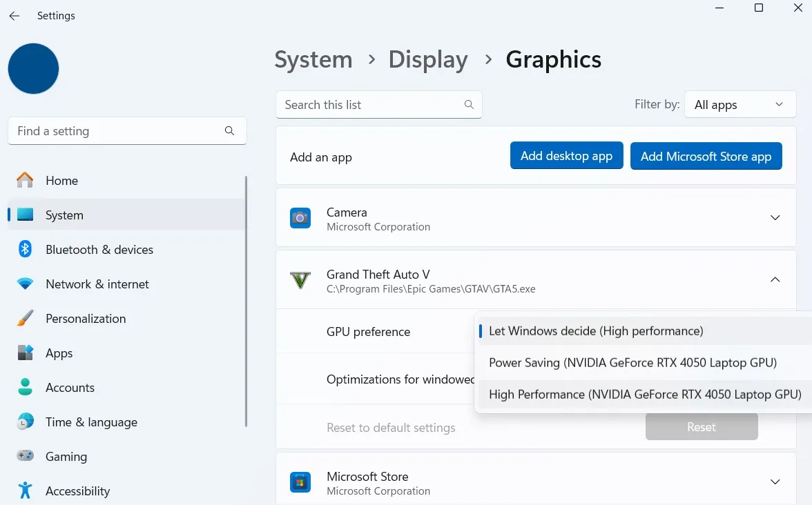Expand the Camera app entry
This screenshot has width=812, height=505.
[775, 217]
